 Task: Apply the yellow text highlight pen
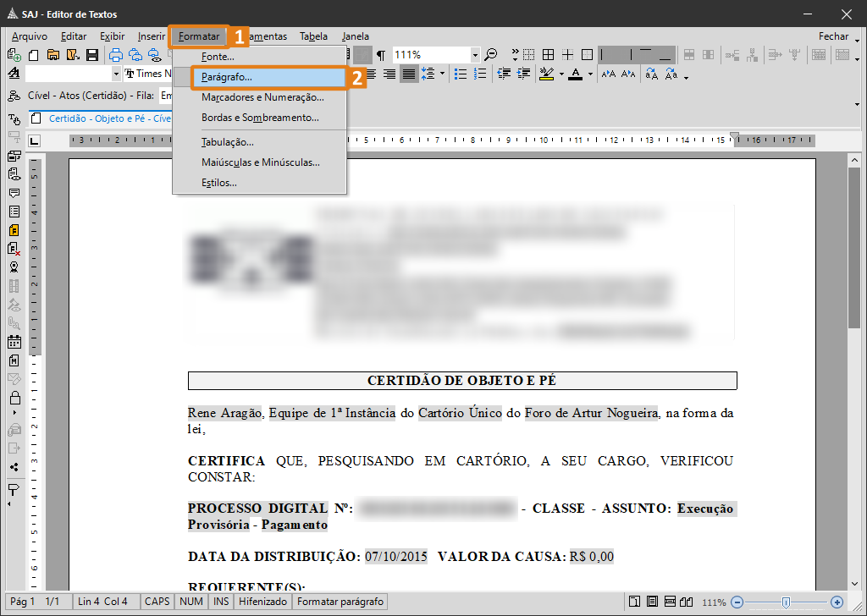pyautogui.click(x=546, y=74)
